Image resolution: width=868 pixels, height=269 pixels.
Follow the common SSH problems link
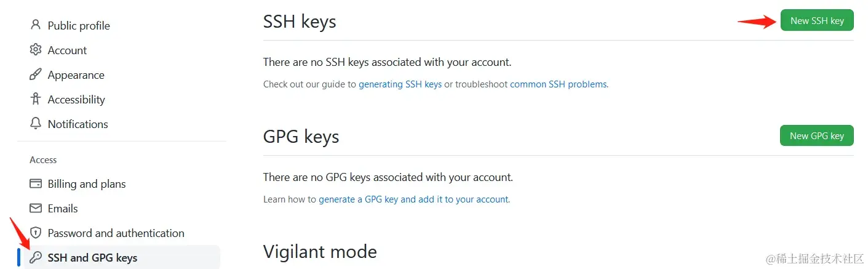[558, 84]
